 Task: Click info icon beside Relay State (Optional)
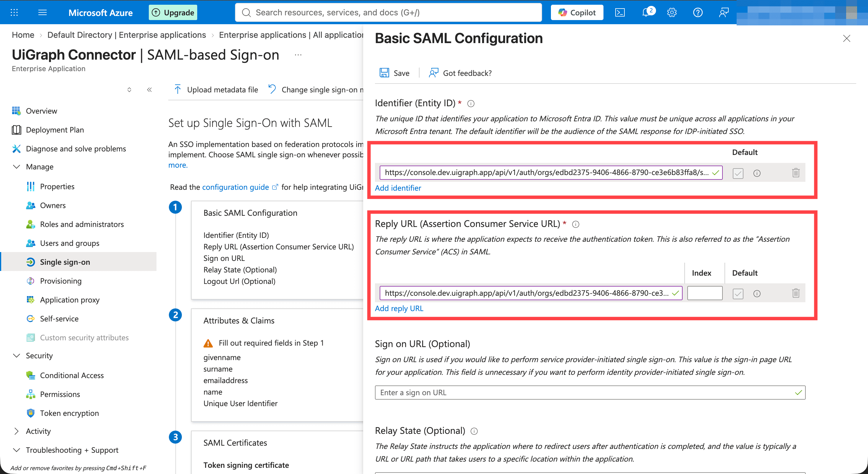pyautogui.click(x=474, y=431)
